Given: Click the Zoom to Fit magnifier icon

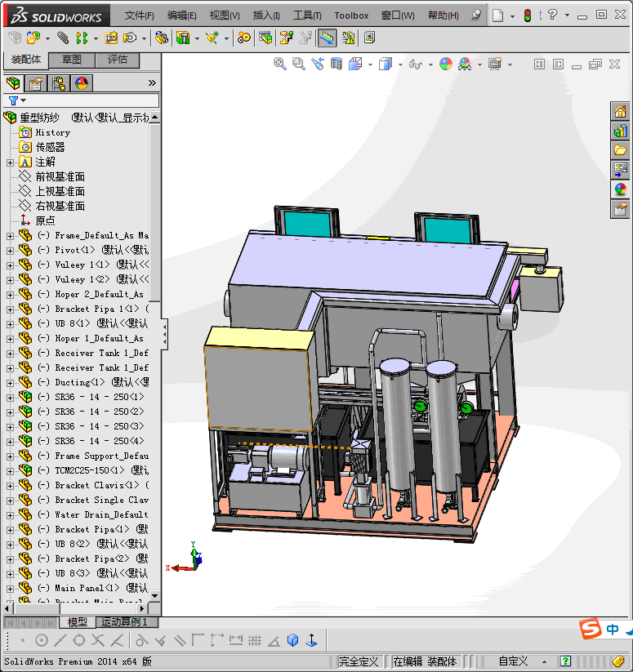Looking at the screenshot, I should pos(279,64).
